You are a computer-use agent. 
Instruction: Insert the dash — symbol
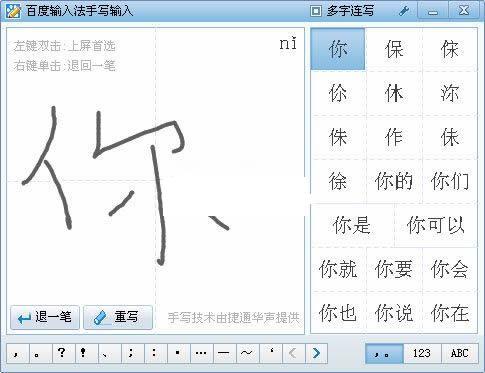225,353
